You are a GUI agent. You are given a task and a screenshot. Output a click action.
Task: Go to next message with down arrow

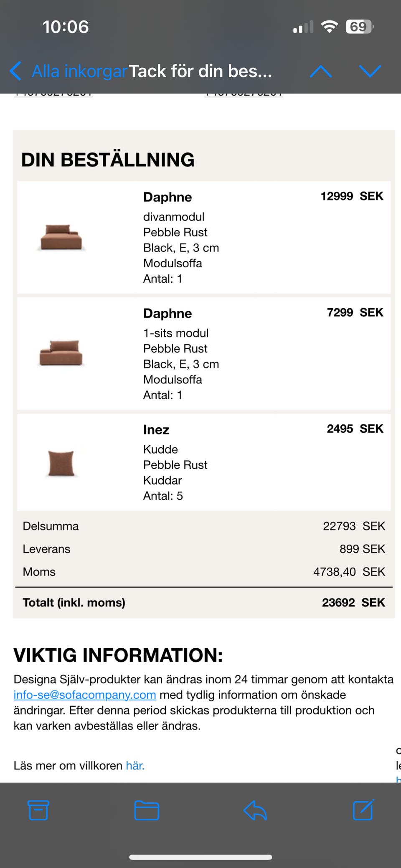pos(370,71)
